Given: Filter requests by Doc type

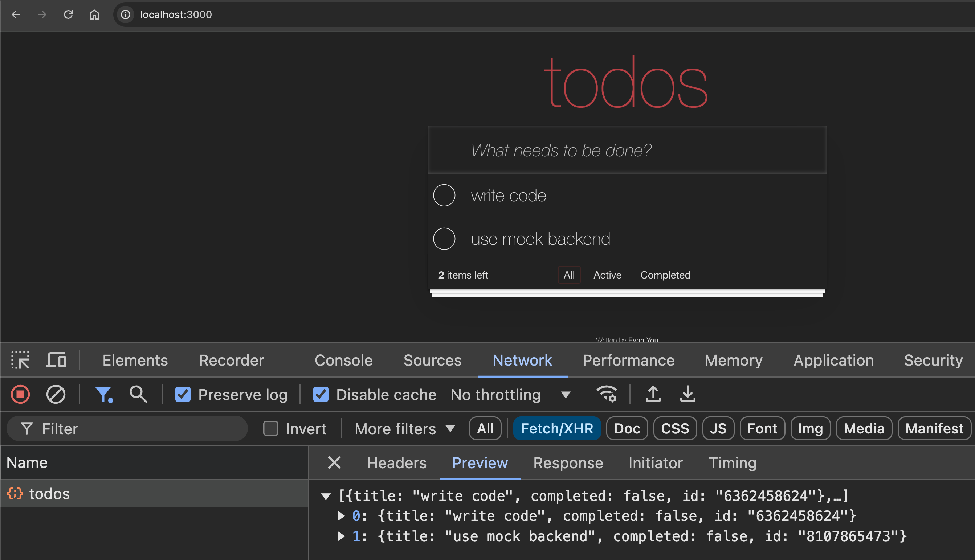Looking at the screenshot, I should coord(627,428).
